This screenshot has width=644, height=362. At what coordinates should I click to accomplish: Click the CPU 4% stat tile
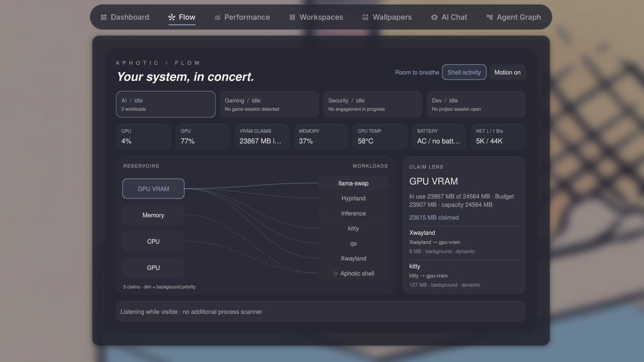click(144, 137)
